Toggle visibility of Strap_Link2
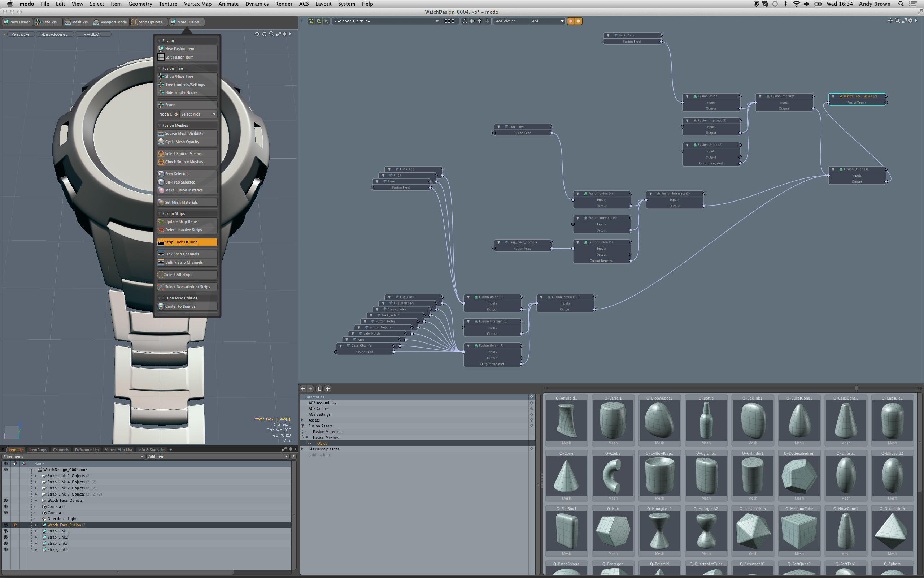 (x=5, y=538)
